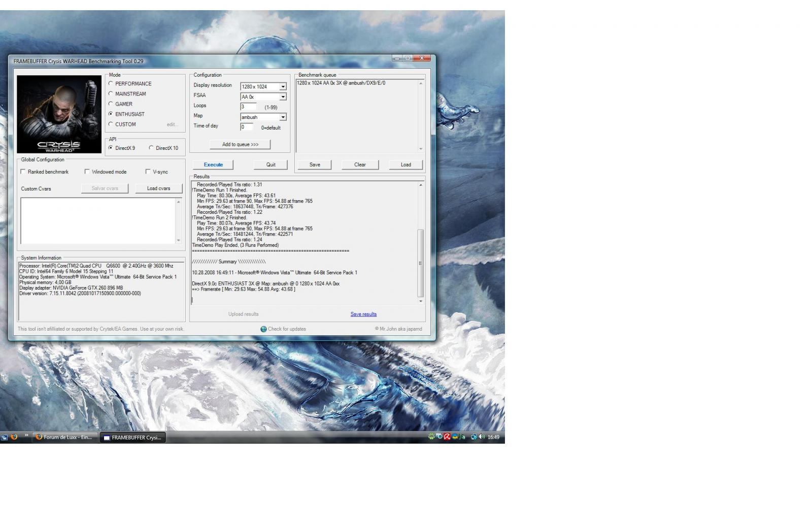Viewport: 812px width, 508px height.
Task: Click the Mr.John aka japamd credit
Action: point(398,329)
